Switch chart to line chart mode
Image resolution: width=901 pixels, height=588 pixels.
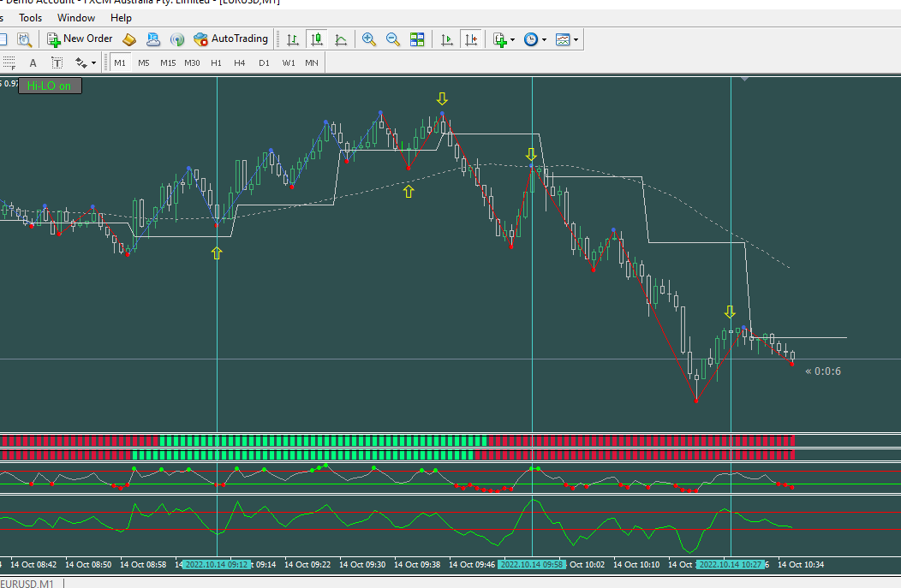pyautogui.click(x=341, y=39)
